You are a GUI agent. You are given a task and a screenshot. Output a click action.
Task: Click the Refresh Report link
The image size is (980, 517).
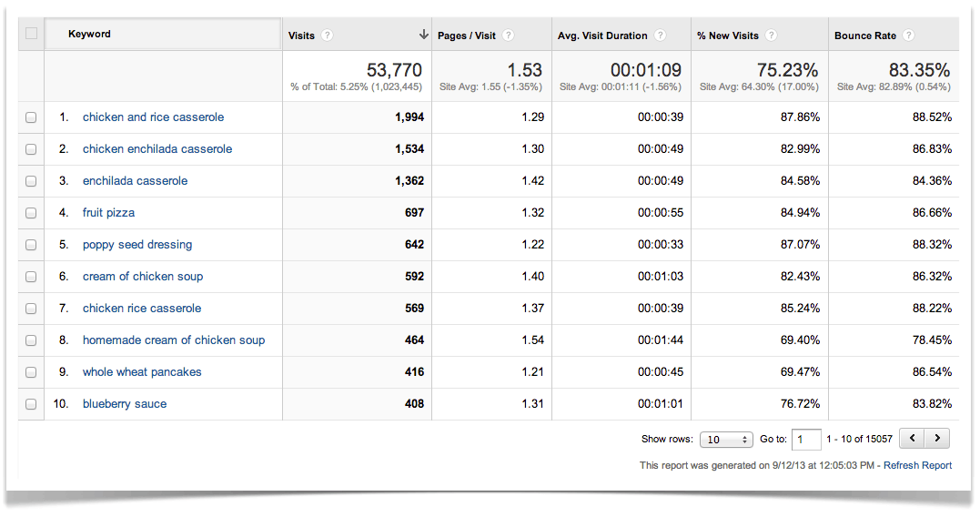click(917, 465)
